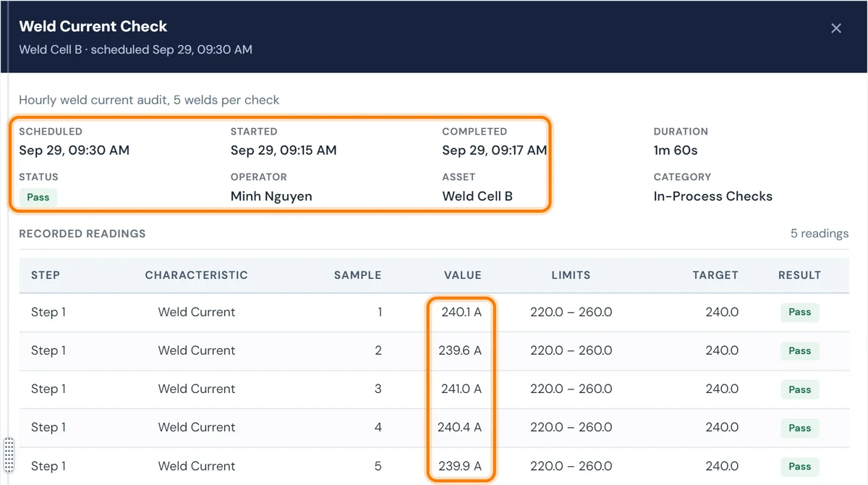Close the Weld Current Check dialog
This screenshot has height=485, width=868.
pyautogui.click(x=836, y=28)
